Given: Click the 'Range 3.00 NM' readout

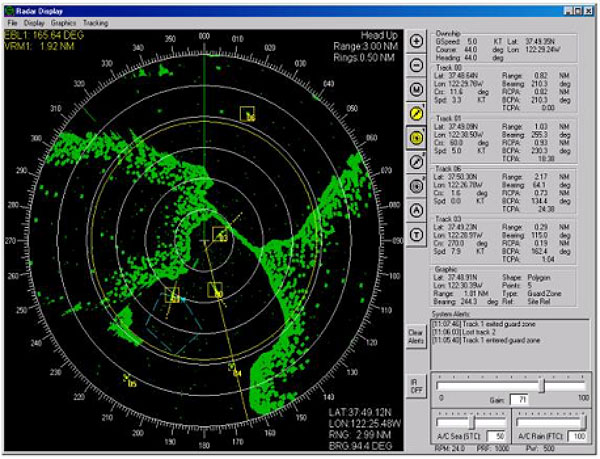Looking at the screenshot, I should pos(366,47).
